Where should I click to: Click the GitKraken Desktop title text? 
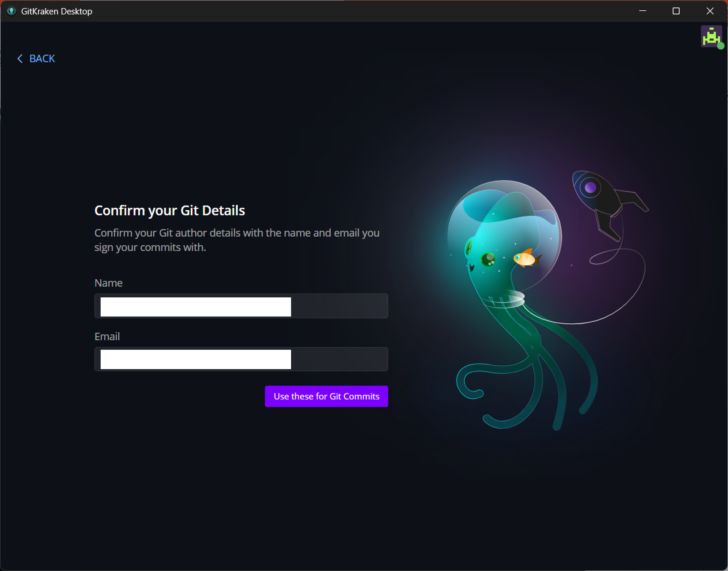click(x=57, y=11)
